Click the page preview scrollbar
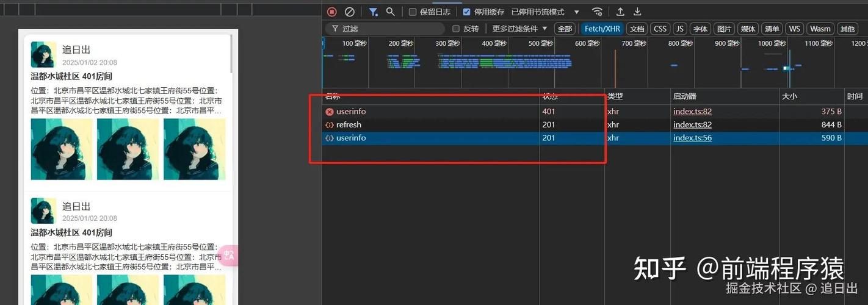 pos(231,54)
